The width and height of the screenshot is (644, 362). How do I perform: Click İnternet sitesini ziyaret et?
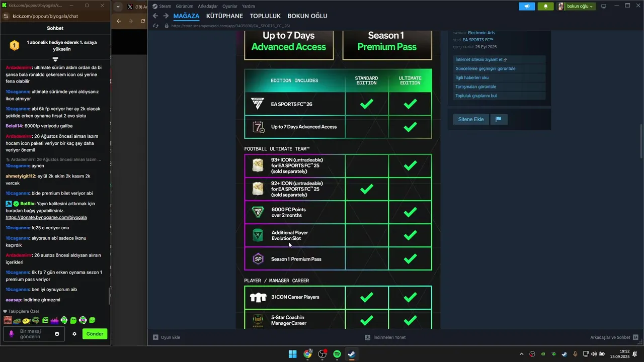pos(499,60)
